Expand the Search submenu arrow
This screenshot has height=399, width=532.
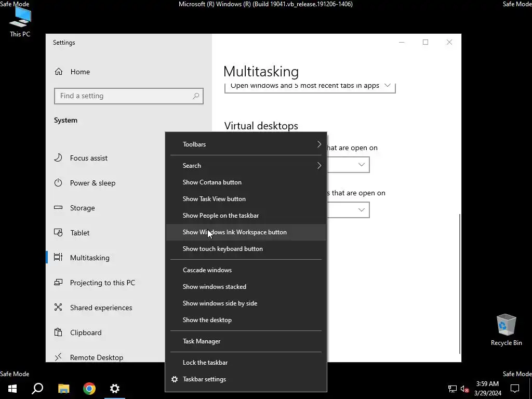tap(319, 166)
